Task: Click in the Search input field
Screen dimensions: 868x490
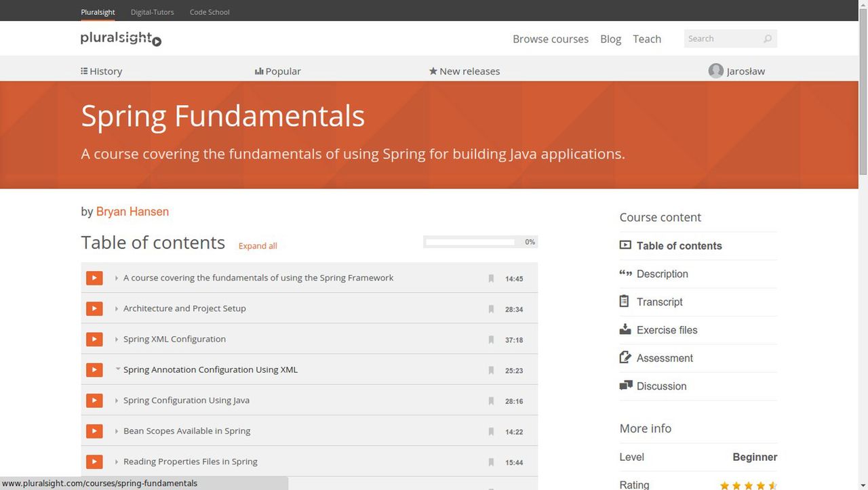Action: (723, 39)
